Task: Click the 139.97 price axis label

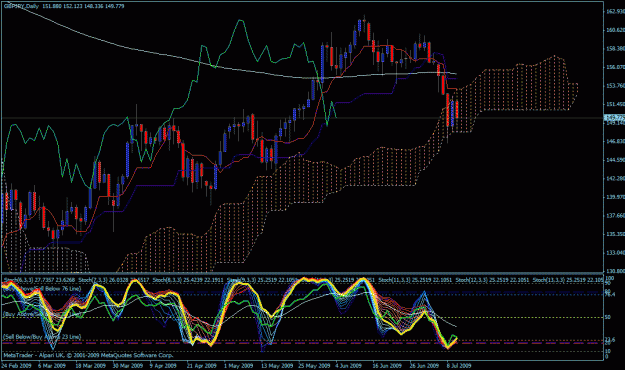Action: coord(615,197)
